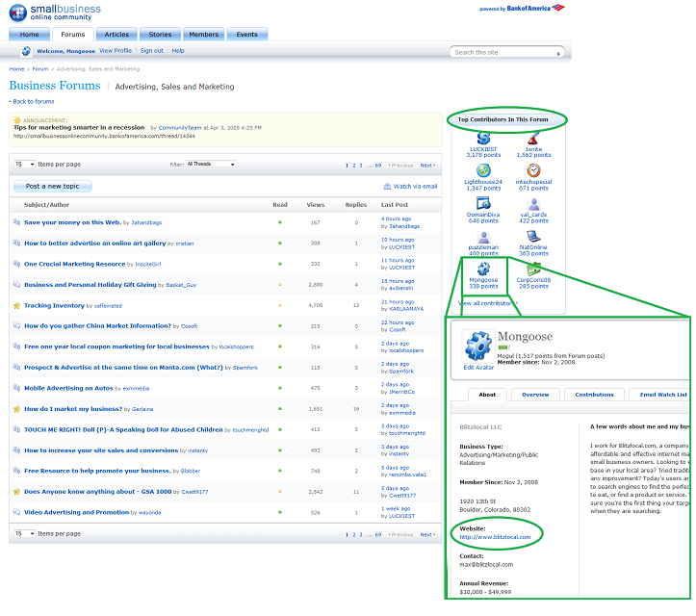Open intechspecial clock avatar
Screen dimensions: 696x616
coord(533,170)
